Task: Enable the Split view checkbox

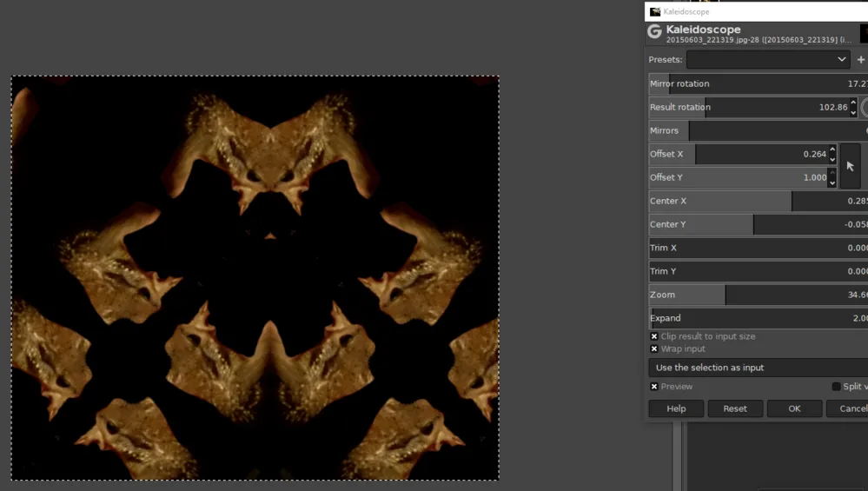Action: tap(837, 387)
